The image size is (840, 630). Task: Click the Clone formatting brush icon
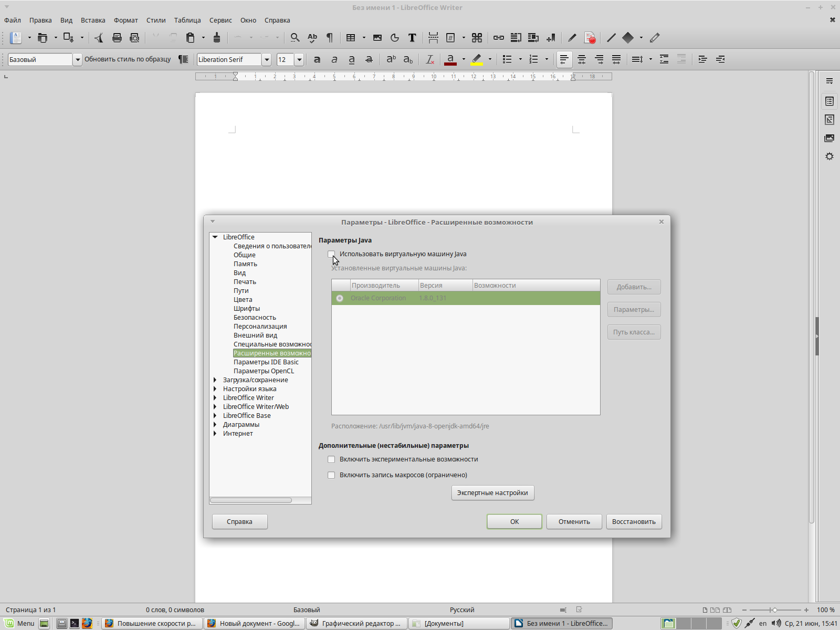217,38
